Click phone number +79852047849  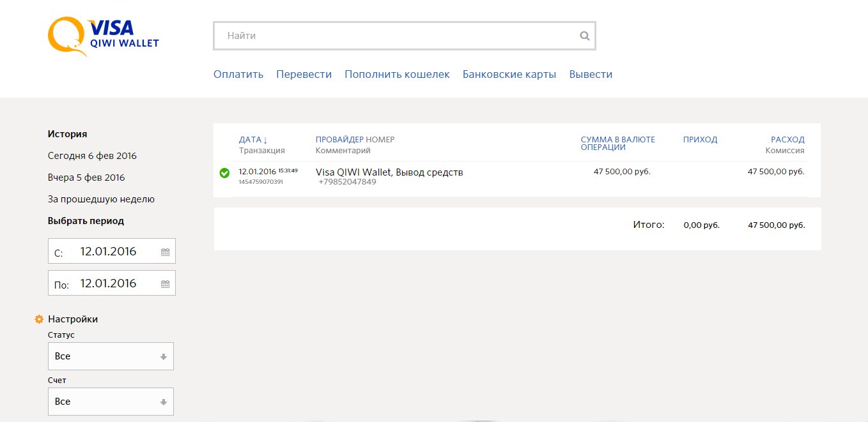pos(348,182)
